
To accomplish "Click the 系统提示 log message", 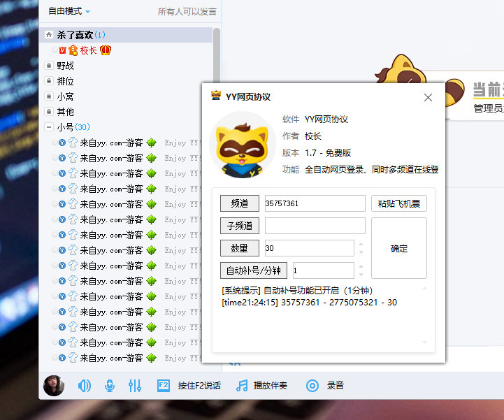I will [297, 291].
